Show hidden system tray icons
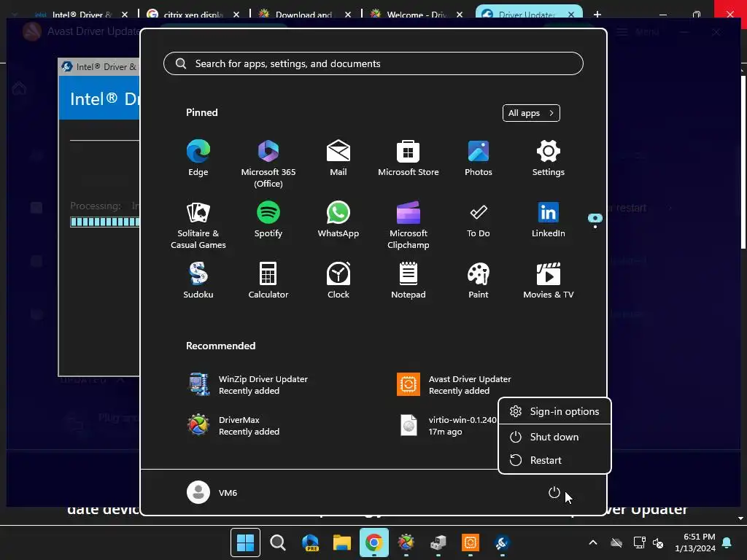The height and width of the screenshot is (560, 747). 593,542
